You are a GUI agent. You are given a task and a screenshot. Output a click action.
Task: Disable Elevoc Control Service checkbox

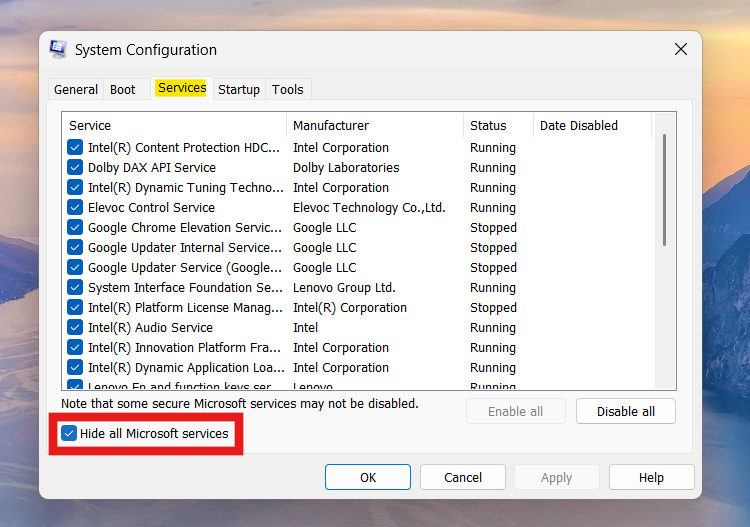point(75,208)
